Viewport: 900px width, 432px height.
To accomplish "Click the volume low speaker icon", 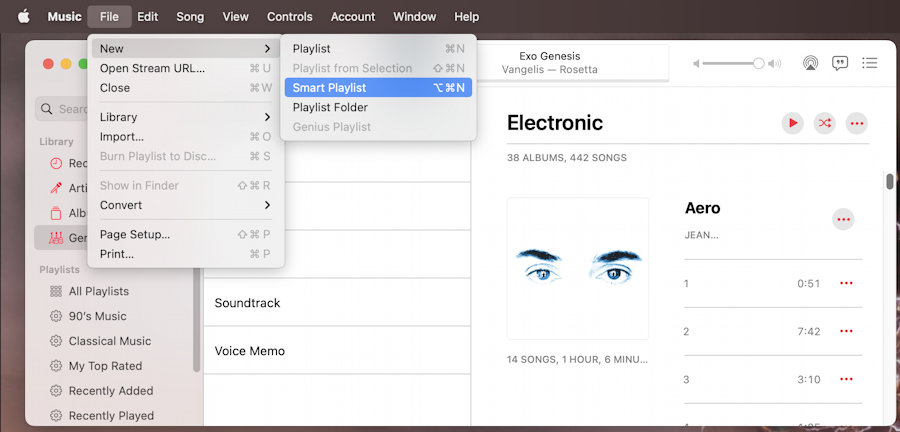I will (696, 64).
